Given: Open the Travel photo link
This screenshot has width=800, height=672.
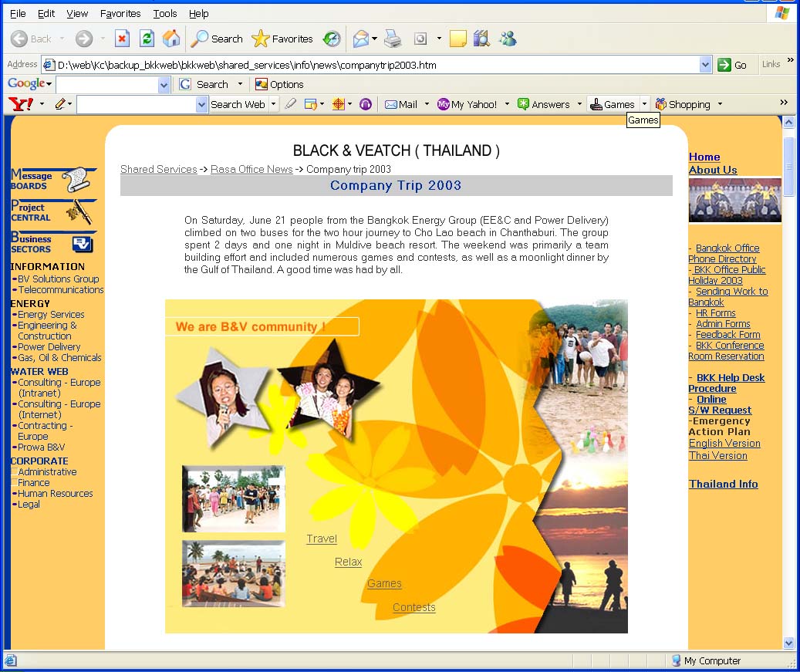Looking at the screenshot, I should pyautogui.click(x=322, y=539).
